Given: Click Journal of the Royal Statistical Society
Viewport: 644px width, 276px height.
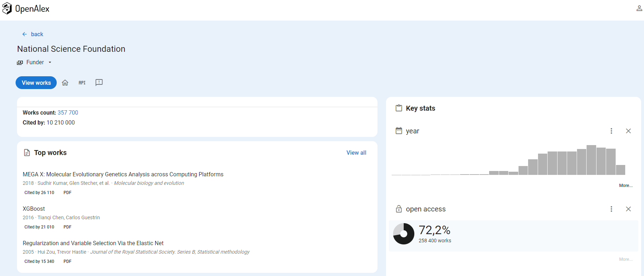Looking at the screenshot, I should tap(170, 252).
